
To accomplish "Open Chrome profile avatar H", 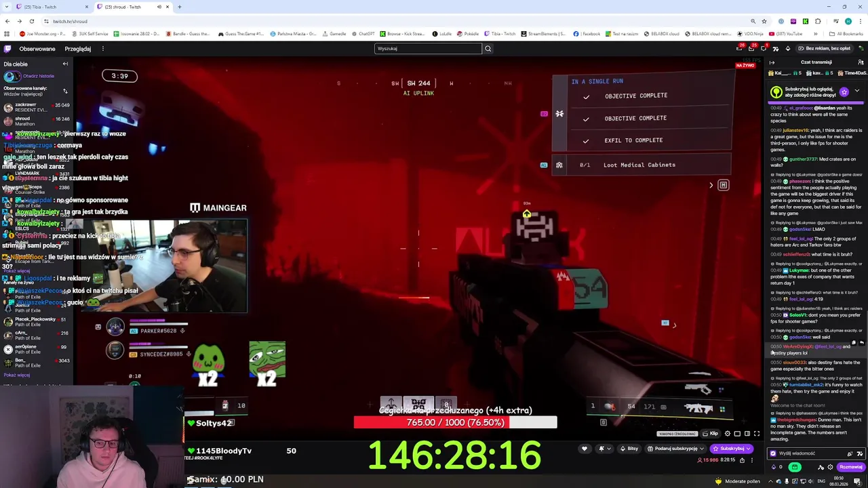I will coord(848,21).
